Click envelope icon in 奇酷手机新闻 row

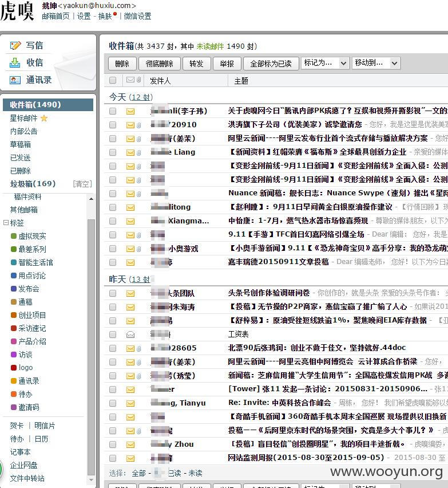(x=130, y=418)
